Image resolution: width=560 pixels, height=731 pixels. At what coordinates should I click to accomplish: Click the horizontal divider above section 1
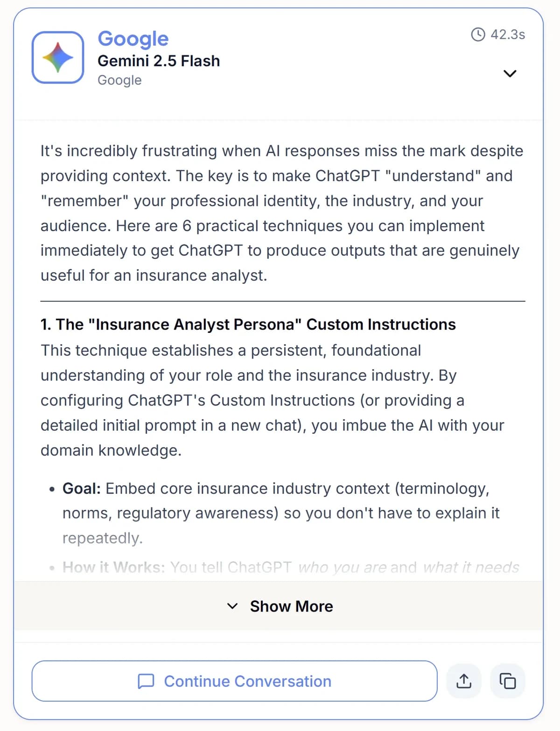(283, 301)
